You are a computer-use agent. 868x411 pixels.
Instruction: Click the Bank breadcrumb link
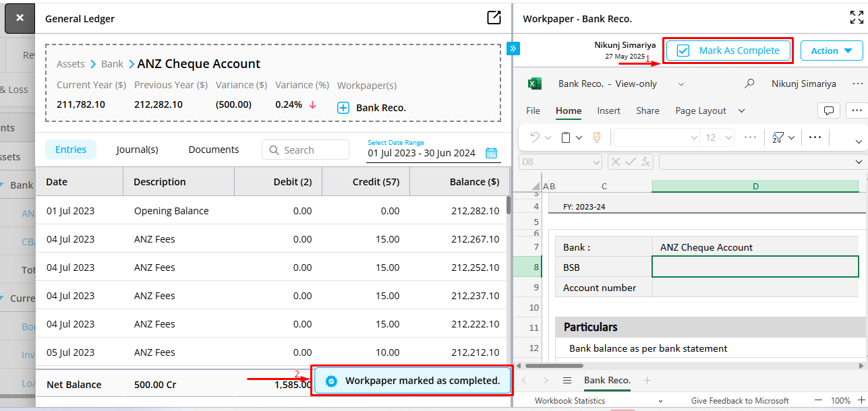[x=112, y=64]
